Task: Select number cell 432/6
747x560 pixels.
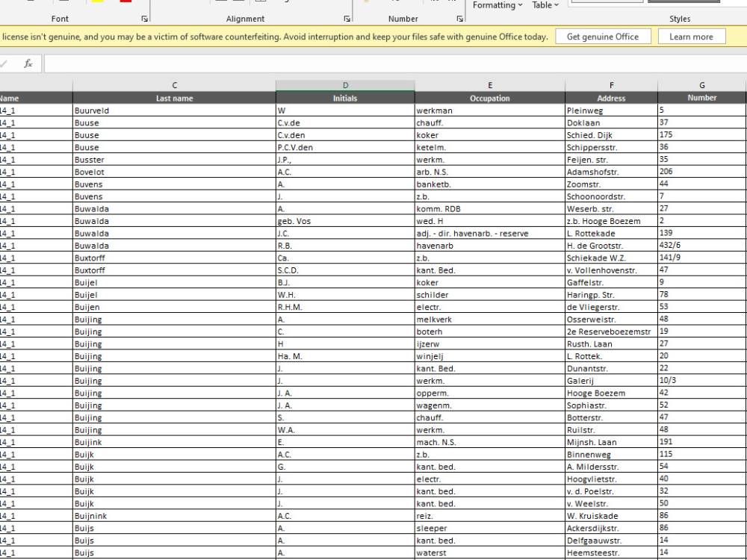Action: click(701, 246)
